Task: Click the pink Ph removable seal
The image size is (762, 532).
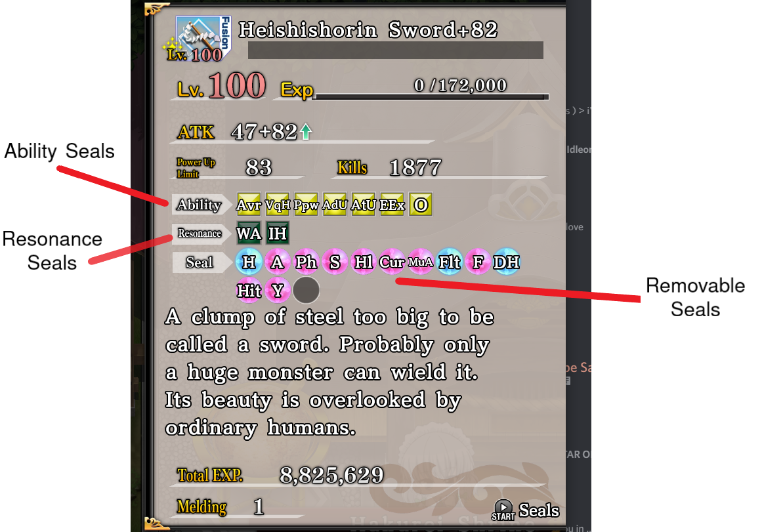Action: (306, 262)
